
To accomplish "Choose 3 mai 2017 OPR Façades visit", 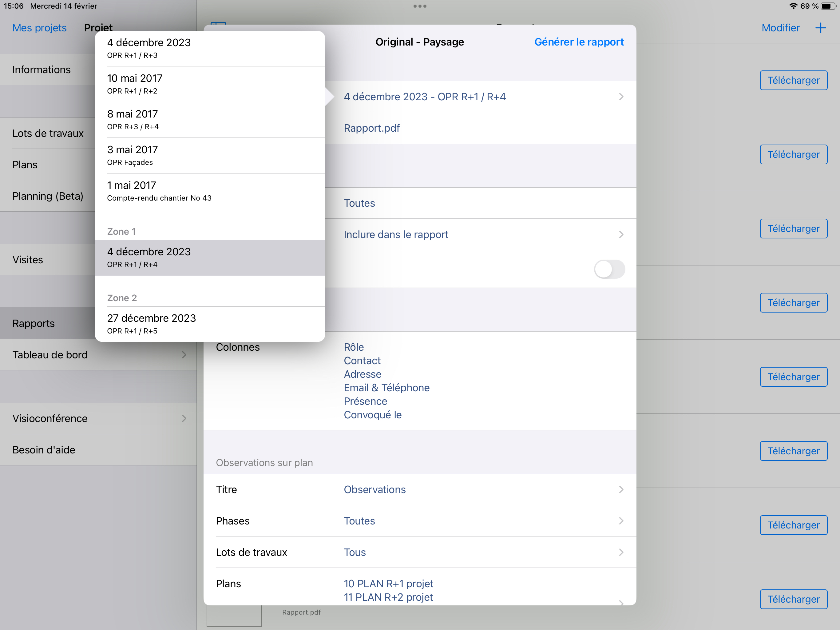I will (x=210, y=155).
